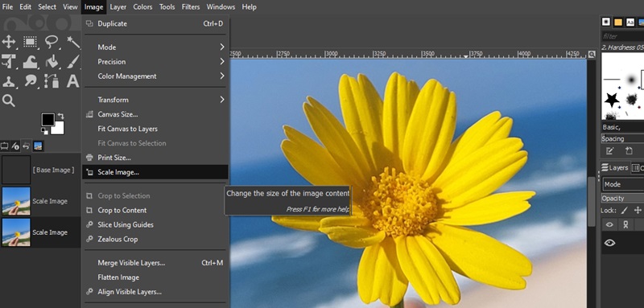Switch to Tool Options tab

(5, 146)
